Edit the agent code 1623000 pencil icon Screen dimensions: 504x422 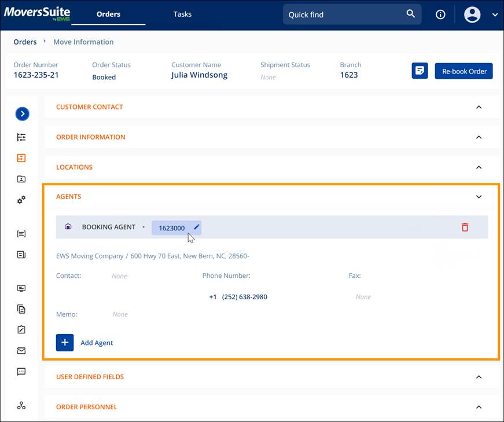pyautogui.click(x=196, y=227)
